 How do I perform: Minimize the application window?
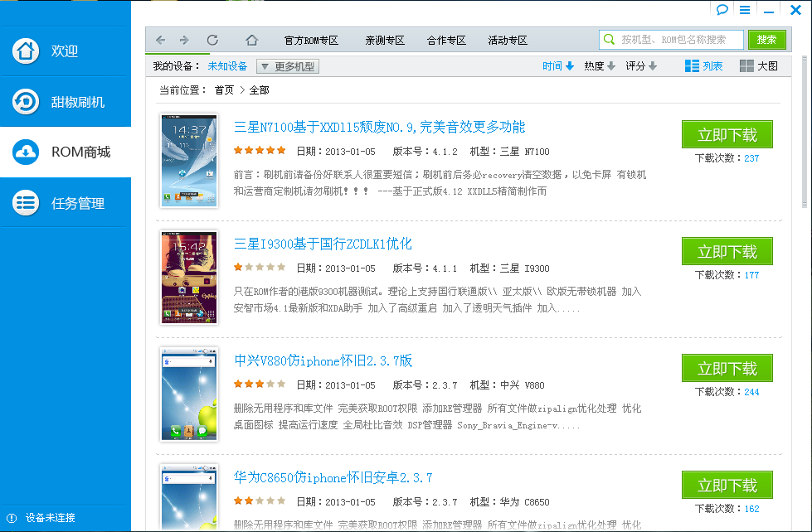[x=769, y=10]
